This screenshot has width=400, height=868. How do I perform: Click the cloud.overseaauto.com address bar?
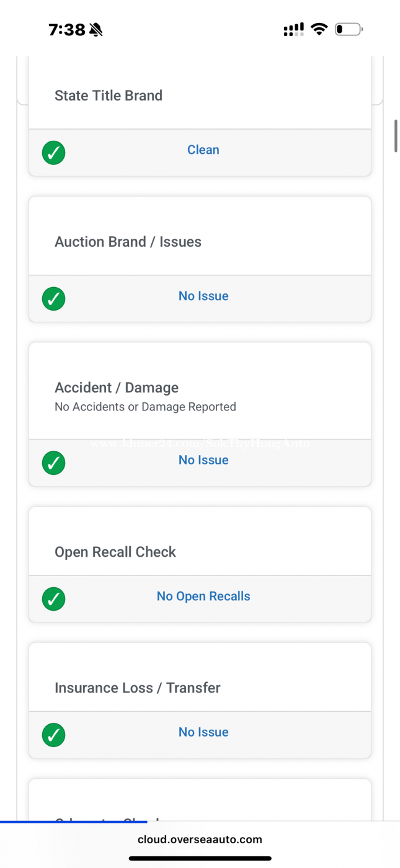tap(200, 839)
